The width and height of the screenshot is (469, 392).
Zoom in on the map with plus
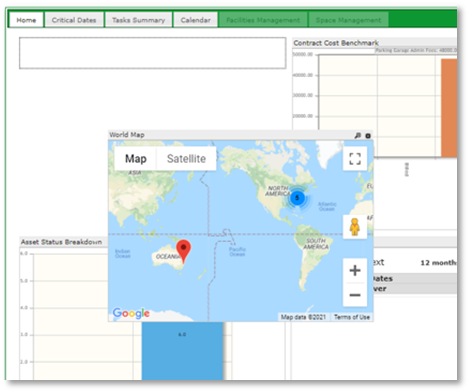pos(355,270)
